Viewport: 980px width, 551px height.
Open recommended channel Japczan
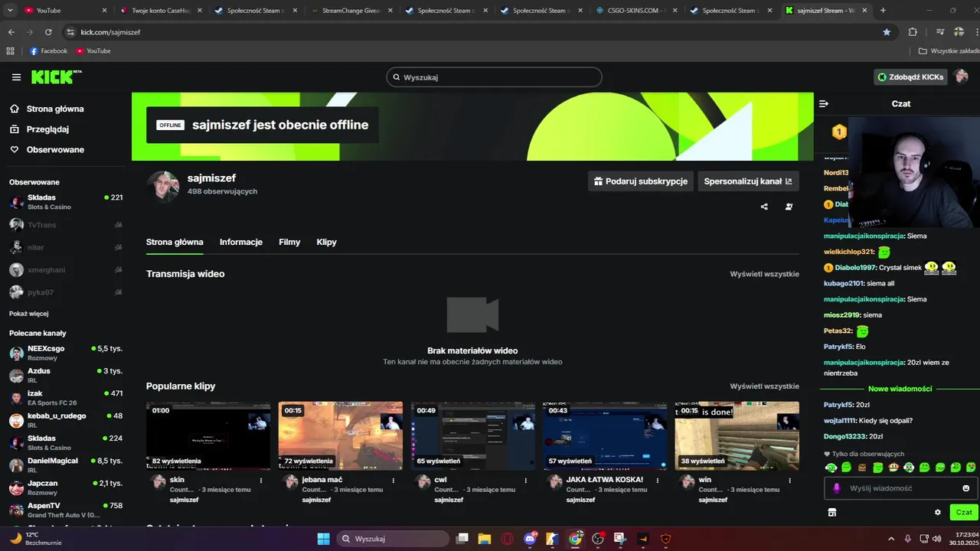click(66, 487)
